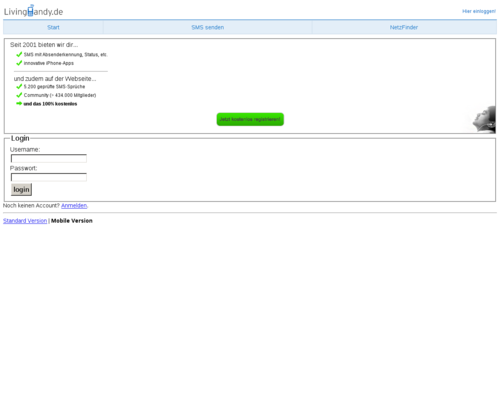Click the Jetzt kostenlos registrieren button
Image resolution: width=500 pixels, height=400 pixels.
point(250,119)
